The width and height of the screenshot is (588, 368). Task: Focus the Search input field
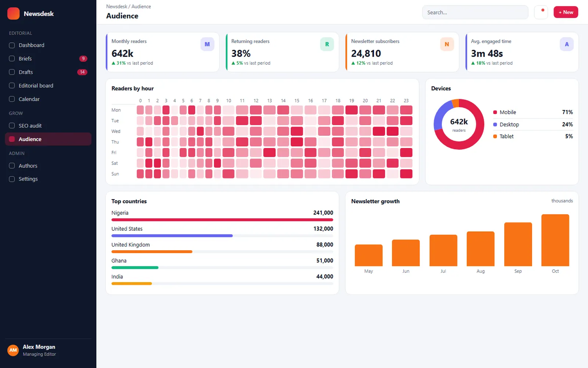[x=475, y=12]
